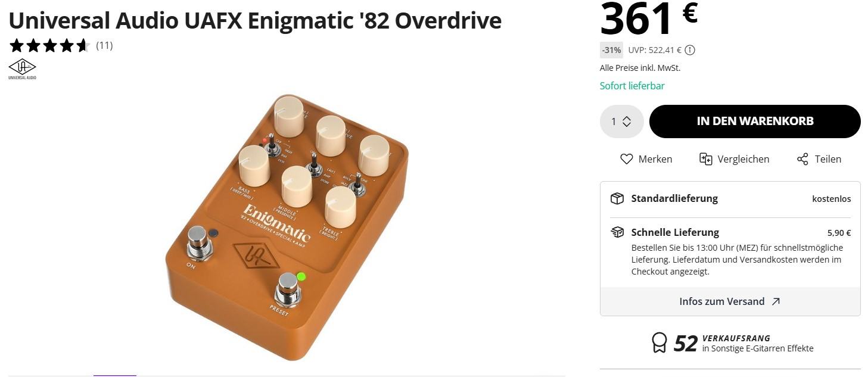Image resolution: width=868 pixels, height=377 pixels.
Task: Click the review count (11)
Action: (104, 45)
